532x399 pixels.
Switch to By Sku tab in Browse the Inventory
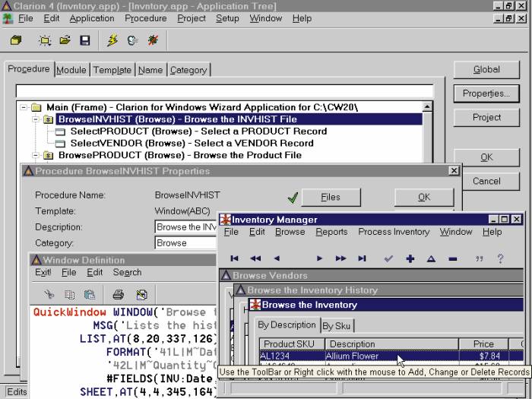tap(337, 326)
